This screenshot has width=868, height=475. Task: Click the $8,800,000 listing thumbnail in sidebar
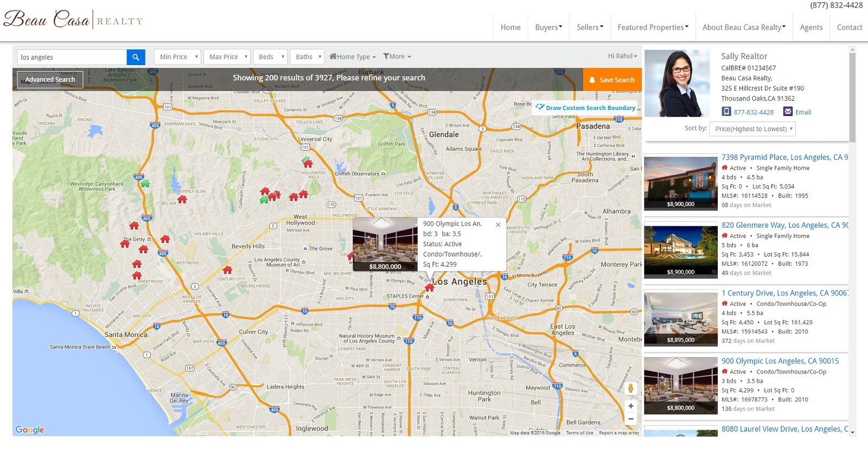pyautogui.click(x=681, y=387)
